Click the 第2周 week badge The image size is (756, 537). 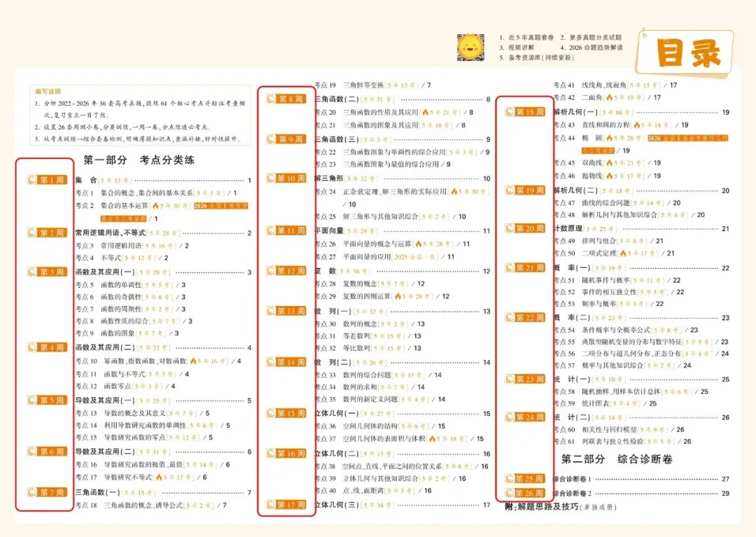[x=46, y=233]
